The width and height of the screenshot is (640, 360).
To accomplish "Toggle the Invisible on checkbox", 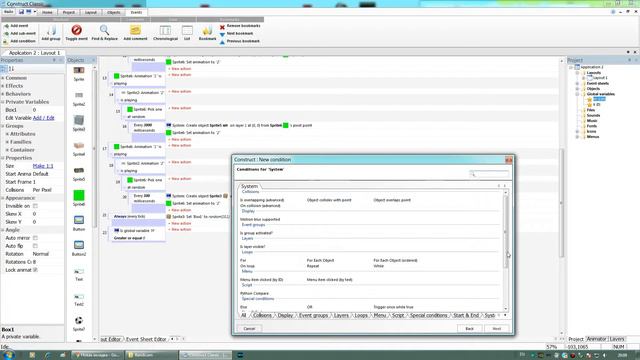I will coord(35,206).
